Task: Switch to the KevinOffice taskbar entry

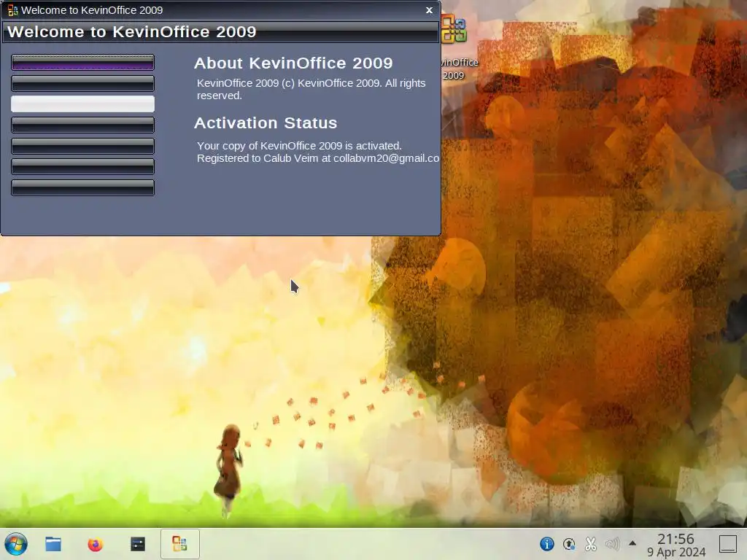Action: pos(179,544)
